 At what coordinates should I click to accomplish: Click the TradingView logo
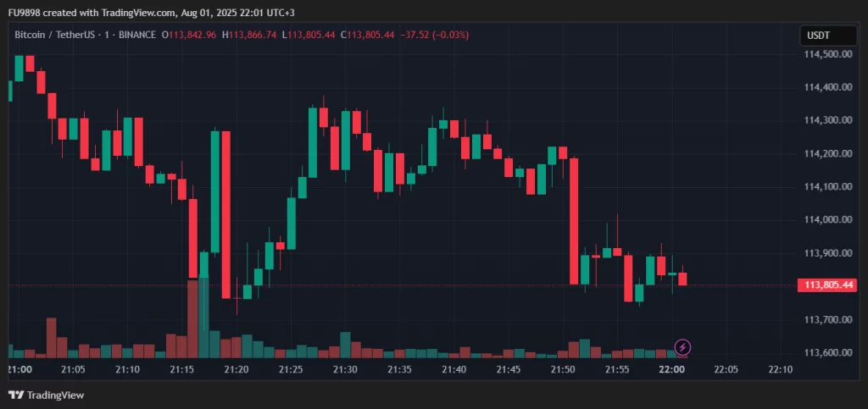(47, 395)
